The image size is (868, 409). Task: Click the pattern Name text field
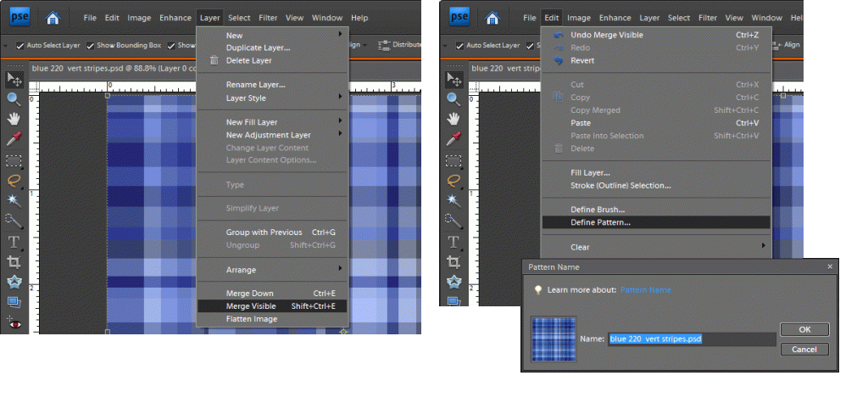pyautogui.click(x=692, y=339)
